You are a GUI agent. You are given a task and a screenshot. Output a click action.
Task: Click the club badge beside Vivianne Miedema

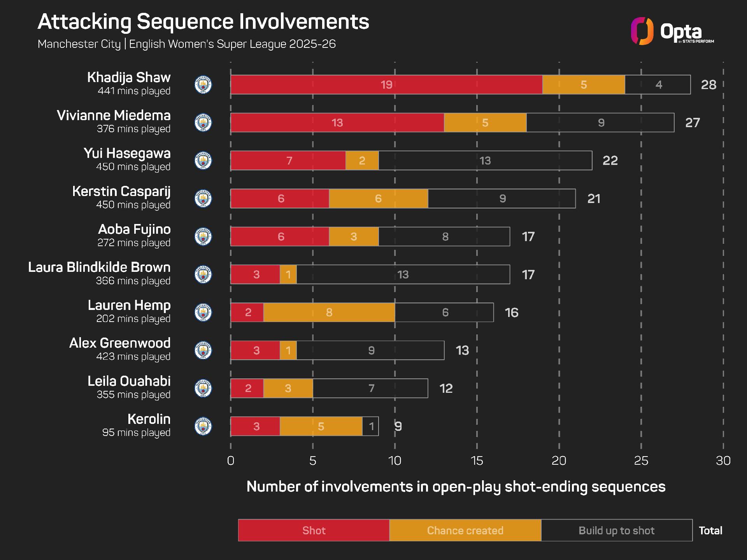pyautogui.click(x=203, y=122)
